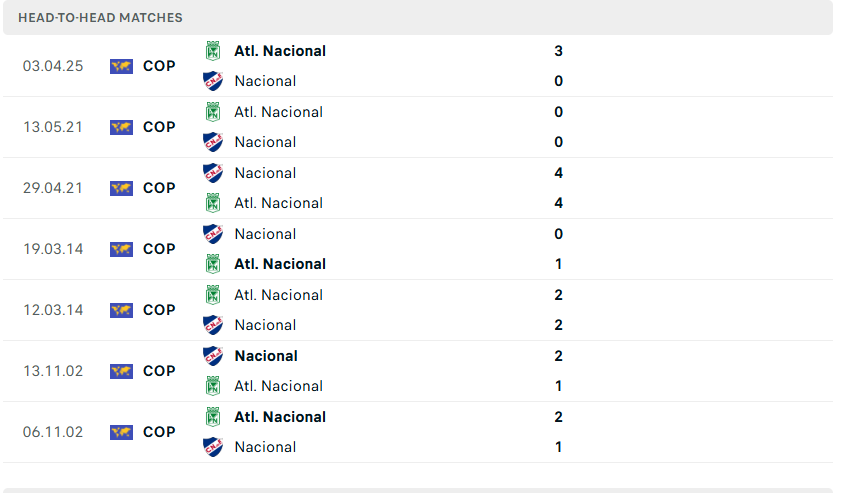Click Atl. Nacional crest in 03.04.25 match

click(212, 51)
